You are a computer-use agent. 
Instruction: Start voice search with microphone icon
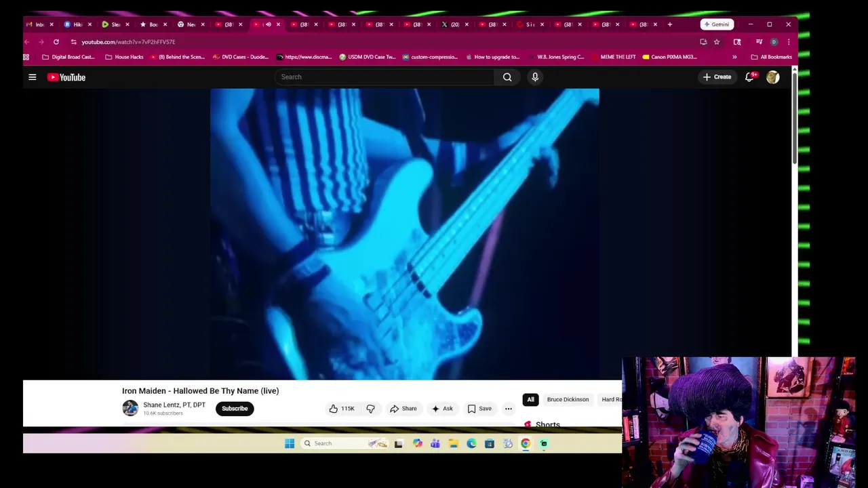pyautogui.click(x=535, y=77)
